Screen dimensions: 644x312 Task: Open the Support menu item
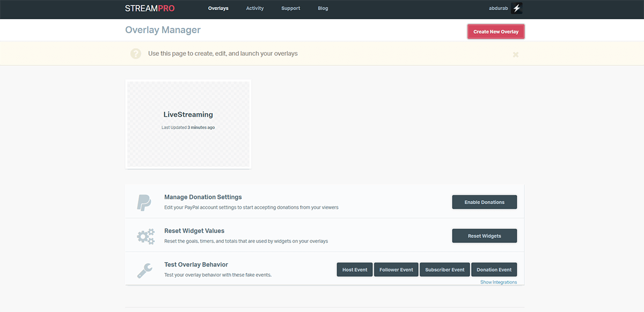coord(291,9)
